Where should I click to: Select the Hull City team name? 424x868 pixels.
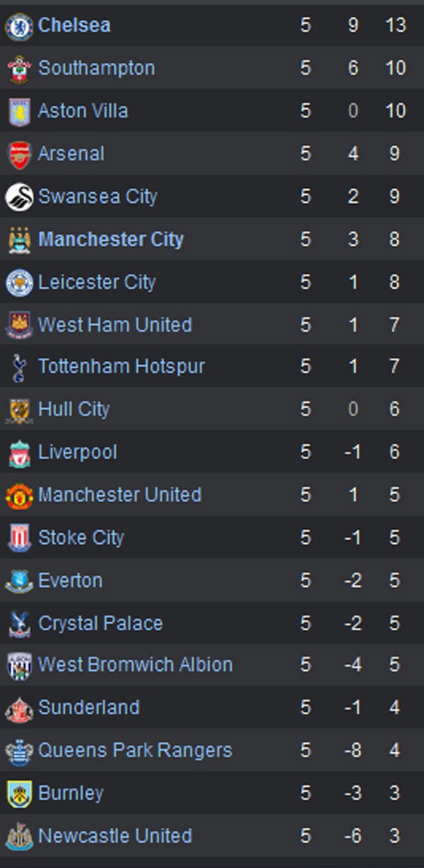[x=74, y=410]
